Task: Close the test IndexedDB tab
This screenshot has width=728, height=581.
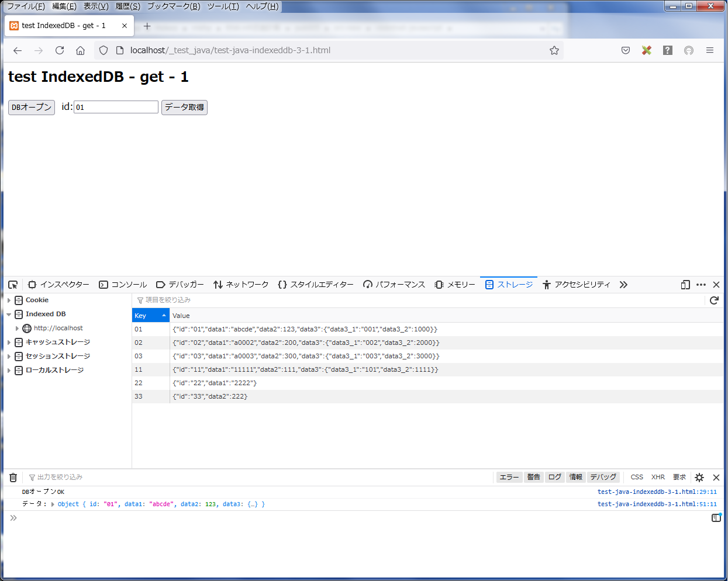Action: [x=125, y=26]
